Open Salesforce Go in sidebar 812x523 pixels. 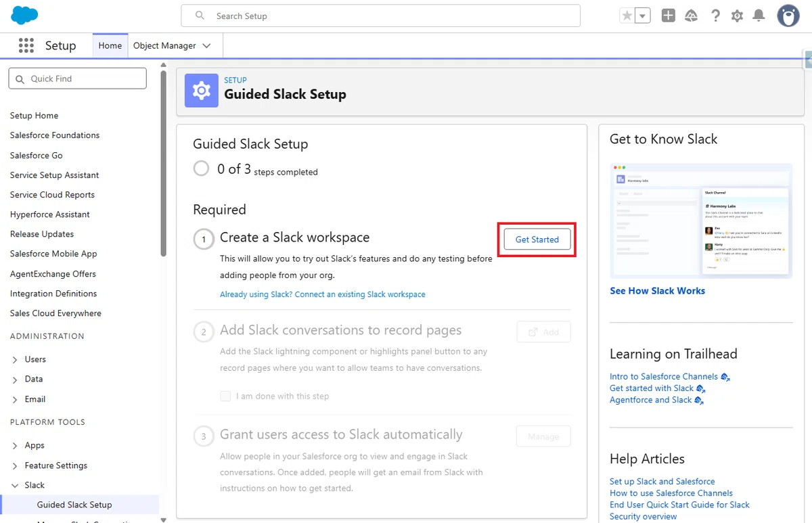tap(36, 155)
